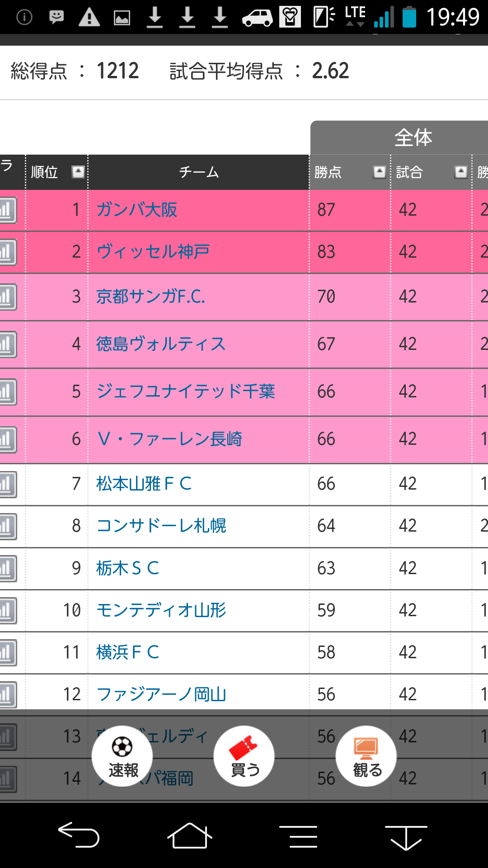Open chart icon for ガンバ大阪 row
Image resolution: width=488 pixels, height=868 pixels.
pos(8,210)
